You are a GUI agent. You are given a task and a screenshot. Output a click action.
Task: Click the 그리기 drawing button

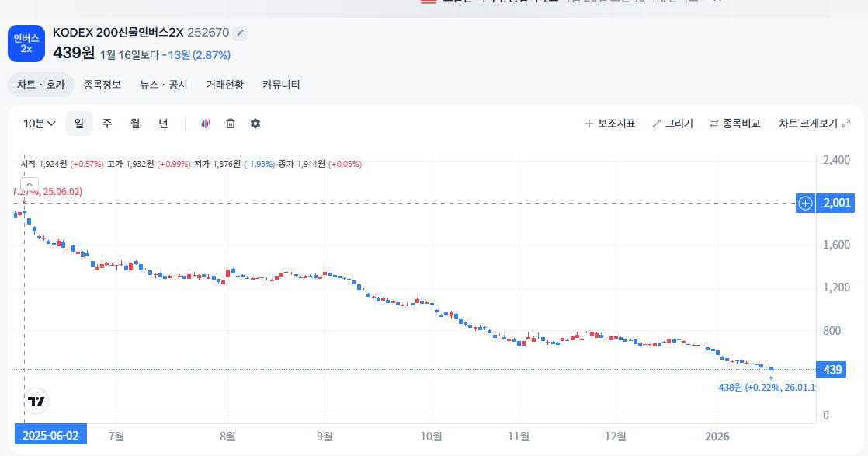672,124
